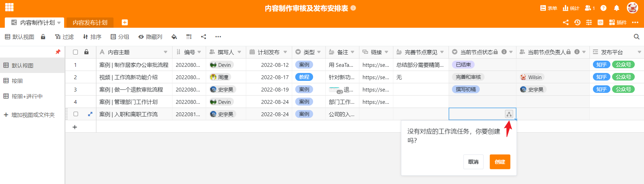Viewport: 644px width, 184px height.
Task: Click the 取消 button
Action: coord(473,162)
